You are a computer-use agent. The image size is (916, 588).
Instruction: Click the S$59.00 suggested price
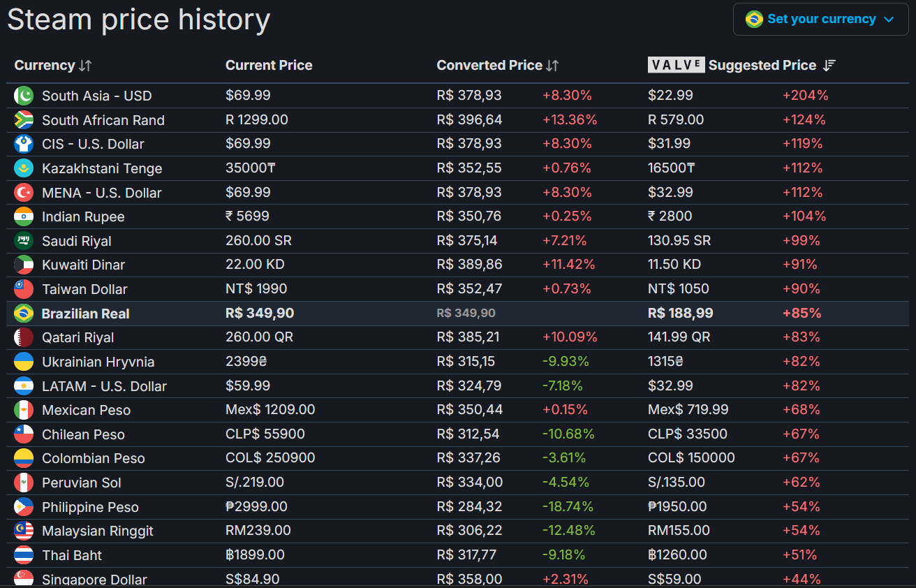(x=674, y=579)
